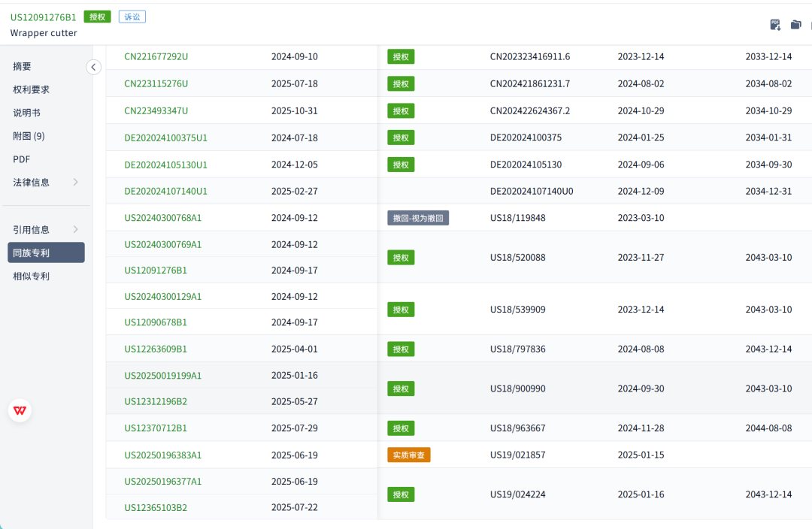
Task: Select publication date 2025-04-01
Action: [294, 349]
